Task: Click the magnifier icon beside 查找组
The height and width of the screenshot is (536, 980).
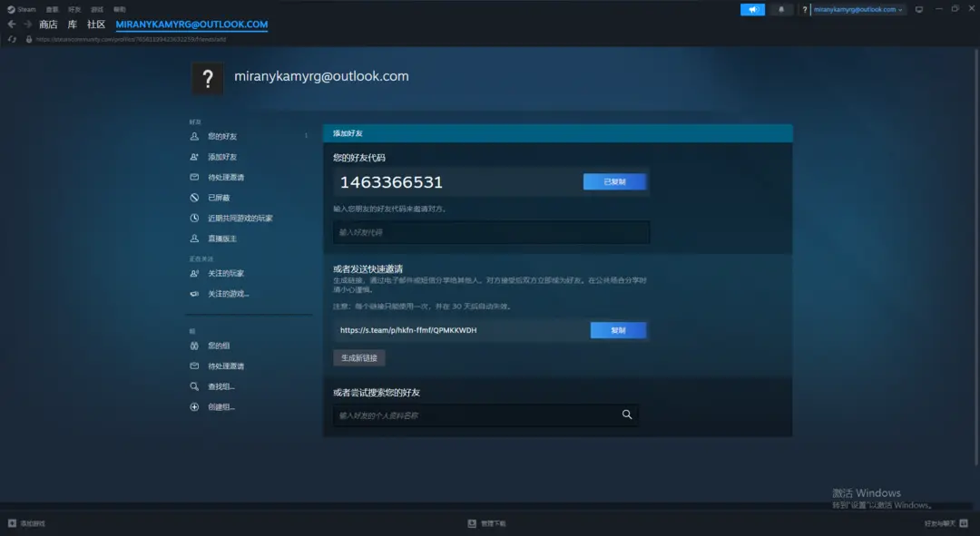Action: click(194, 386)
